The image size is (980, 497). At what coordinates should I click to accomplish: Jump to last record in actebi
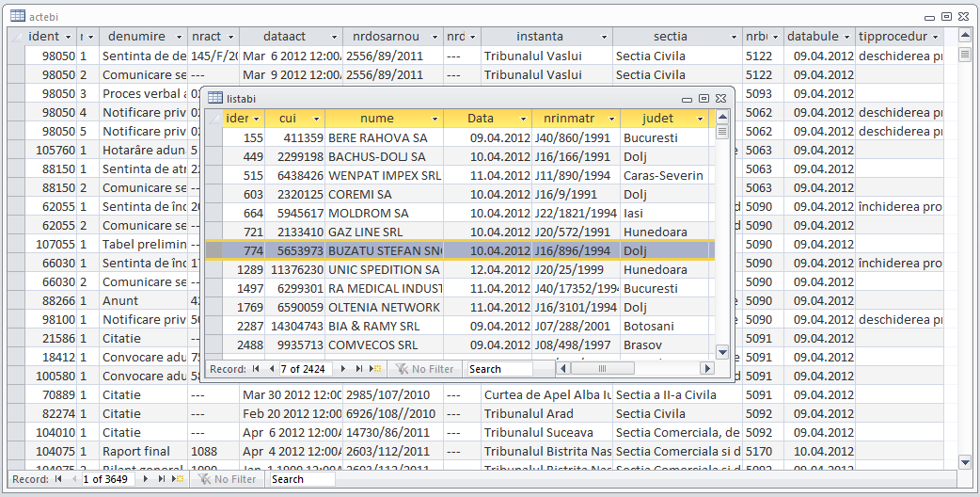pyautogui.click(x=160, y=479)
